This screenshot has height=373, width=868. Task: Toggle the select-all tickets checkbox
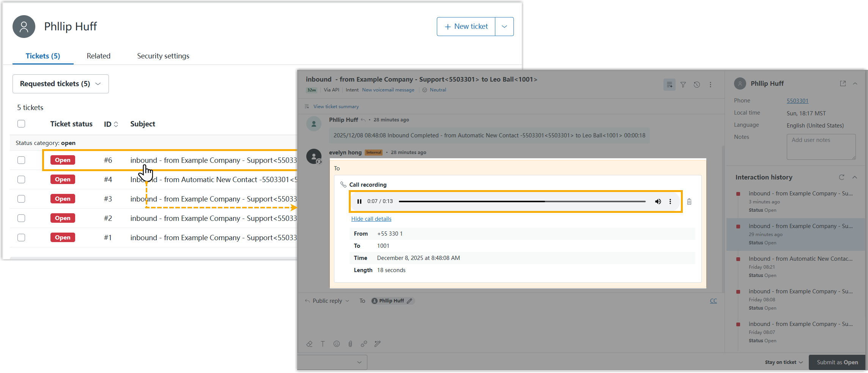[x=21, y=124]
